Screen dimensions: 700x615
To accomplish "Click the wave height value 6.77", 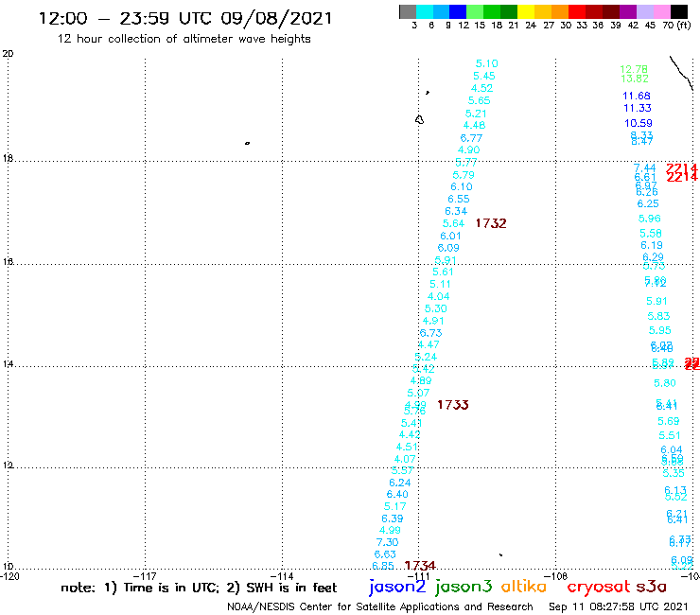I will 471,138.
